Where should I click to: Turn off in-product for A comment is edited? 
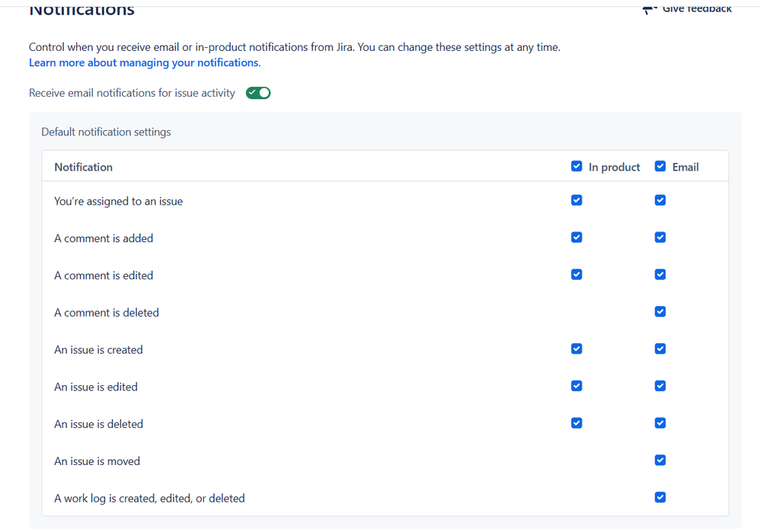pos(576,275)
